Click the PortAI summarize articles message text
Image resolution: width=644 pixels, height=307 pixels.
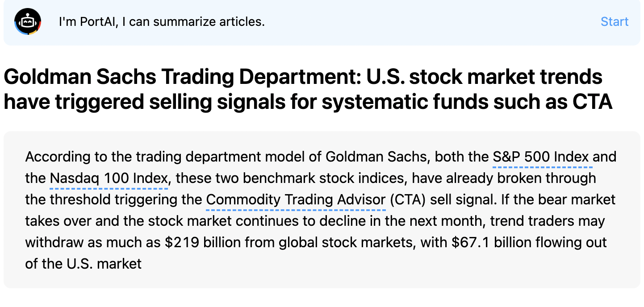coord(162,21)
